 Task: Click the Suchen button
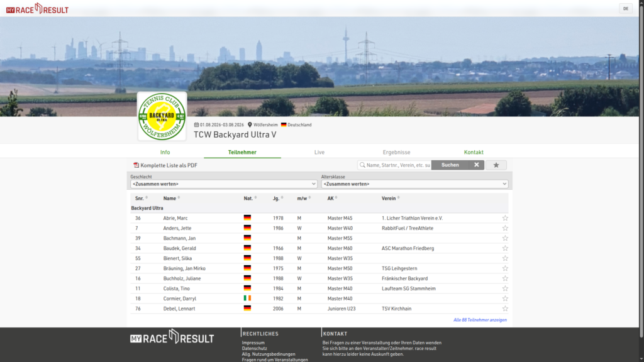[x=450, y=165]
